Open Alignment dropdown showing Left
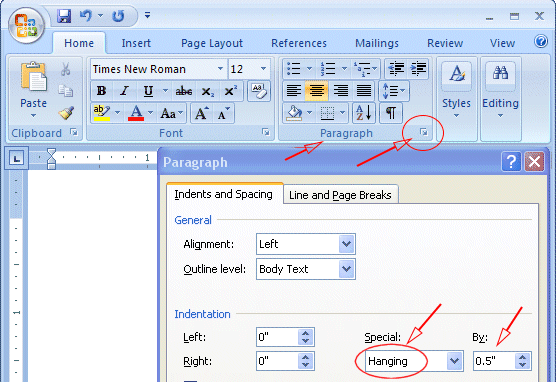The width and height of the screenshot is (556, 383). 306,244
